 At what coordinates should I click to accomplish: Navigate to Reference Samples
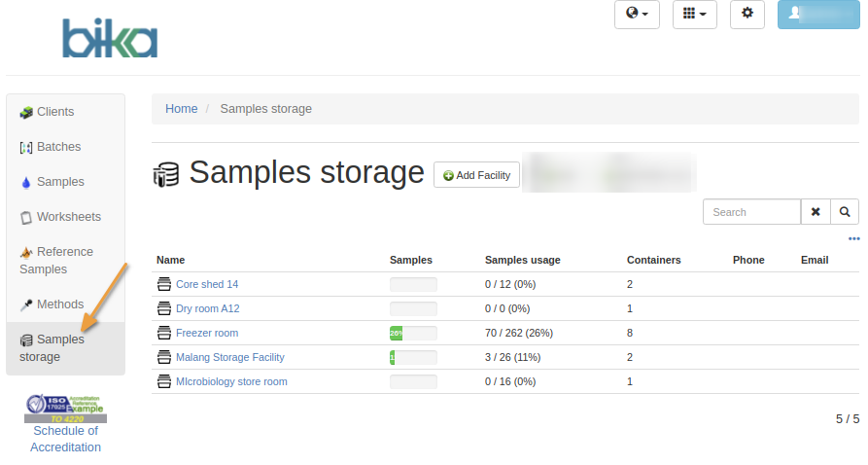click(64, 261)
